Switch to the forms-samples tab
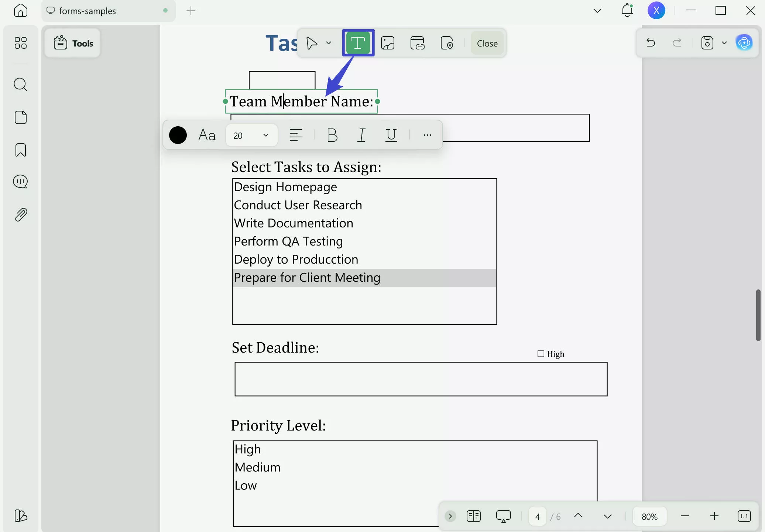765x532 pixels. tap(87, 11)
